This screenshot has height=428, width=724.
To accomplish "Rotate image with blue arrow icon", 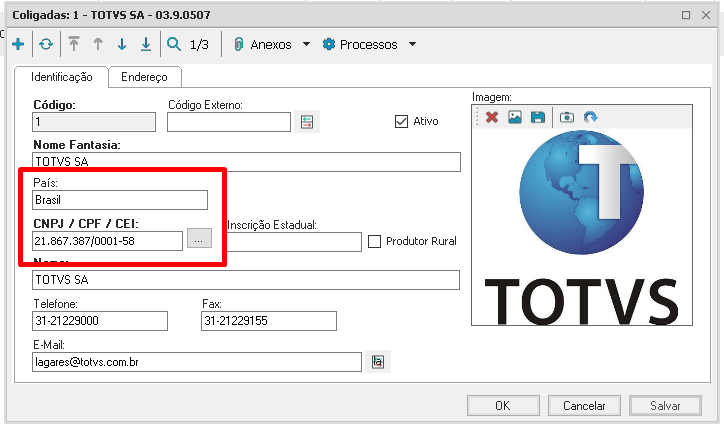I will 591,117.
